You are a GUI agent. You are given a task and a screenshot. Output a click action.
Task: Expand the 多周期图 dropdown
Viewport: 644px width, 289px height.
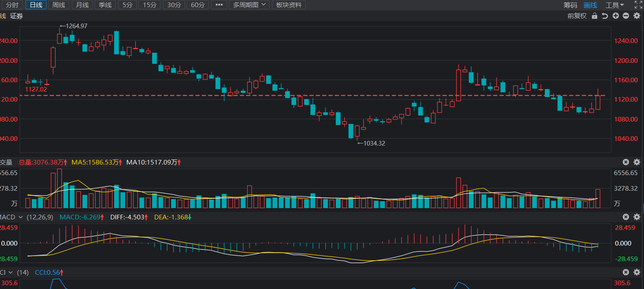[249, 5]
